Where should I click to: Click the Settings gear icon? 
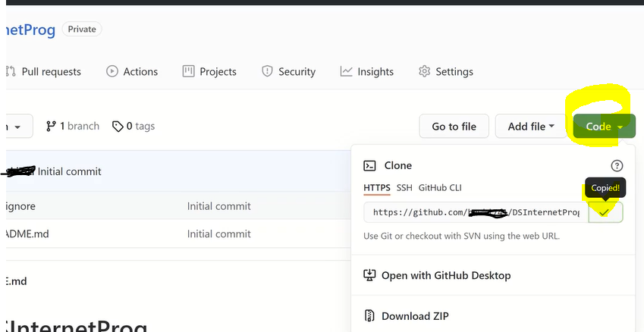click(x=424, y=71)
